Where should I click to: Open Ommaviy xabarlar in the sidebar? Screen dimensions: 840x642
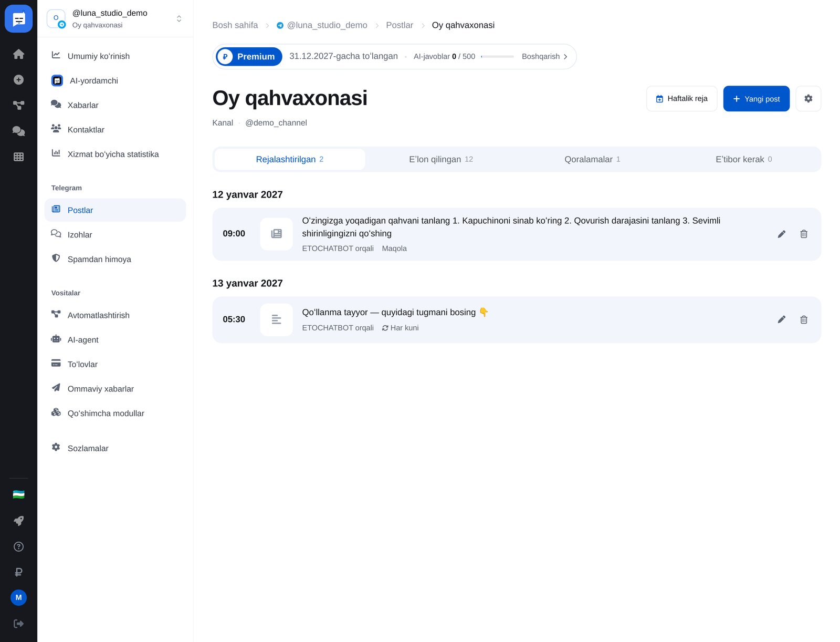click(115, 389)
